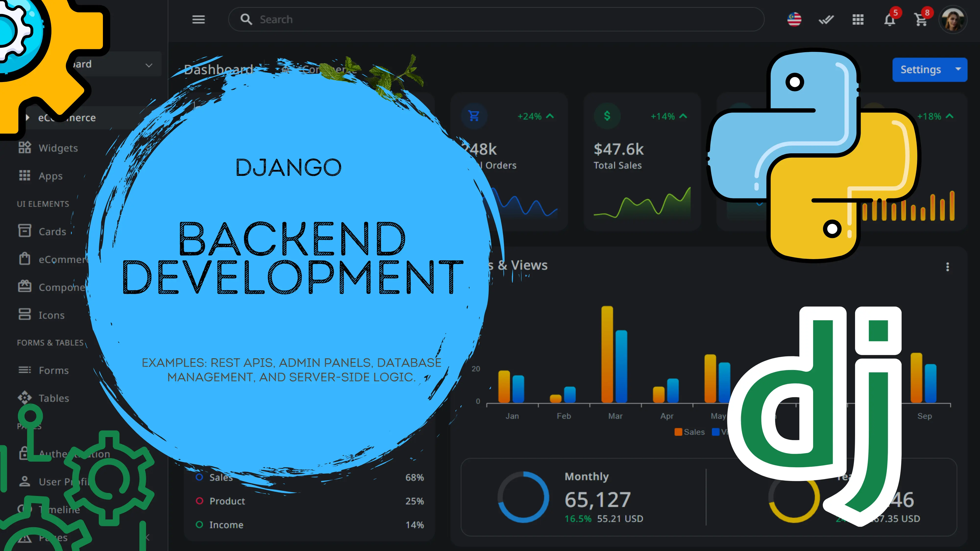The width and height of the screenshot is (980, 551).
Task: Open Icons in the sidebar
Action: (x=51, y=315)
